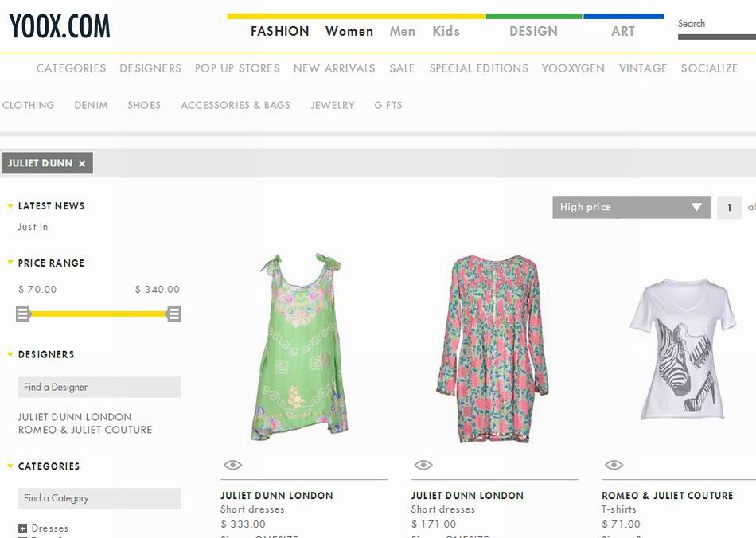Click the Dresses category label
Image resolution: width=756 pixels, height=538 pixels.
50,528
